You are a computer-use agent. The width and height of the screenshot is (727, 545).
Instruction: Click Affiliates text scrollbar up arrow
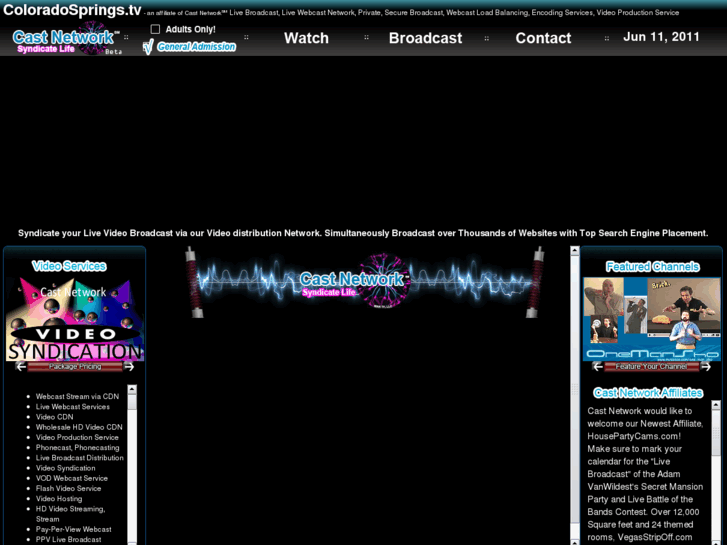pyautogui.click(x=716, y=405)
